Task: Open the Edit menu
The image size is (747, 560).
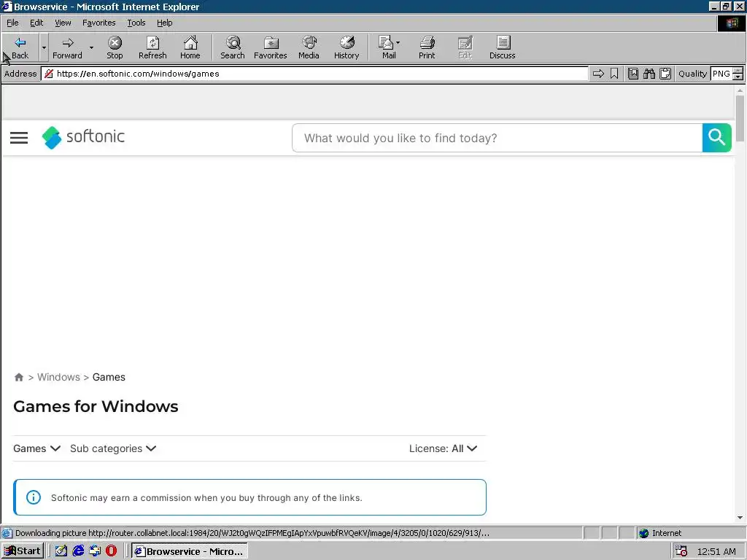Action: coord(36,23)
